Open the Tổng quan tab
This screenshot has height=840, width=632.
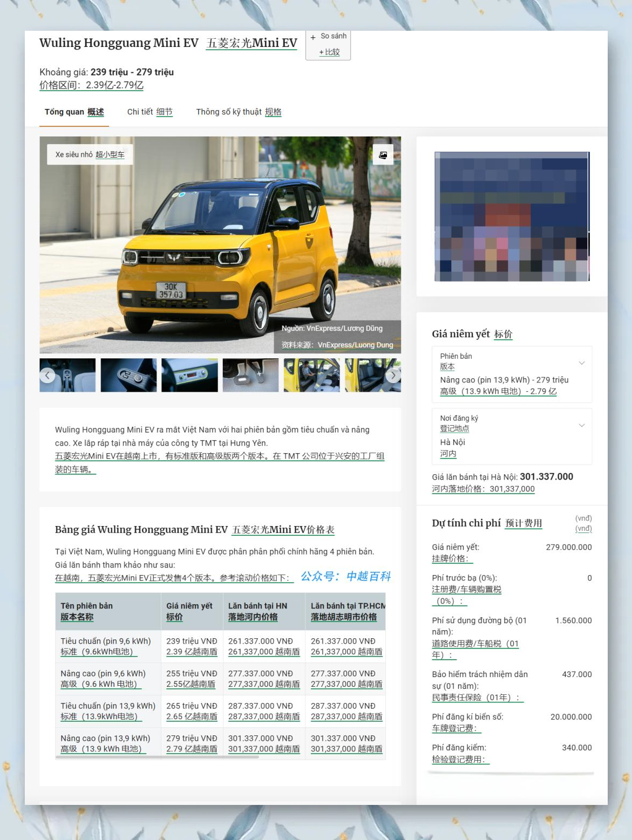click(x=74, y=112)
